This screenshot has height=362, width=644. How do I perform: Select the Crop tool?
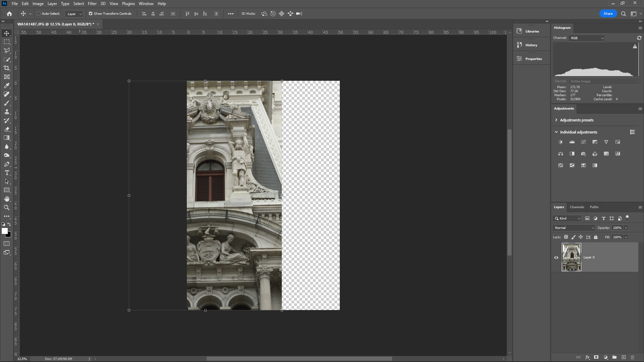7,68
